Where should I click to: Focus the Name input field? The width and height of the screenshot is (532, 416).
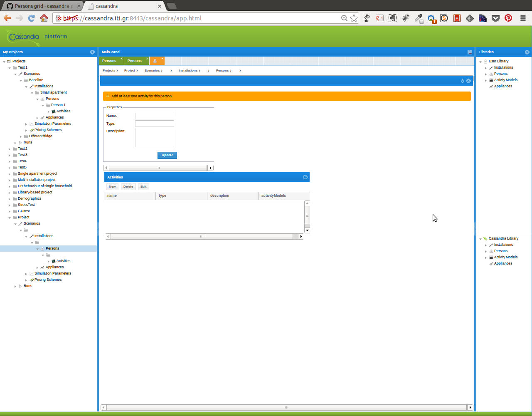(x=155, y=116)
